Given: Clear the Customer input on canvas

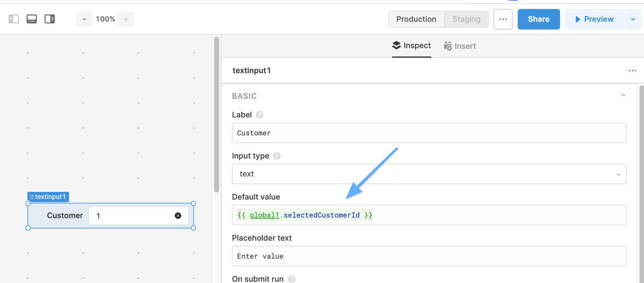Looking at the screenshot, I should tap(178, 216).
